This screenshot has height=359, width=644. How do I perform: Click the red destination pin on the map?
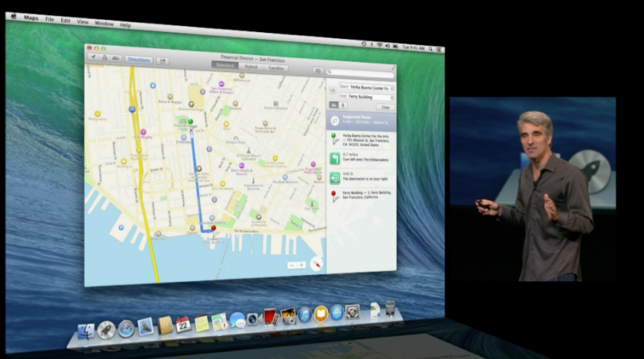point(213,229)
